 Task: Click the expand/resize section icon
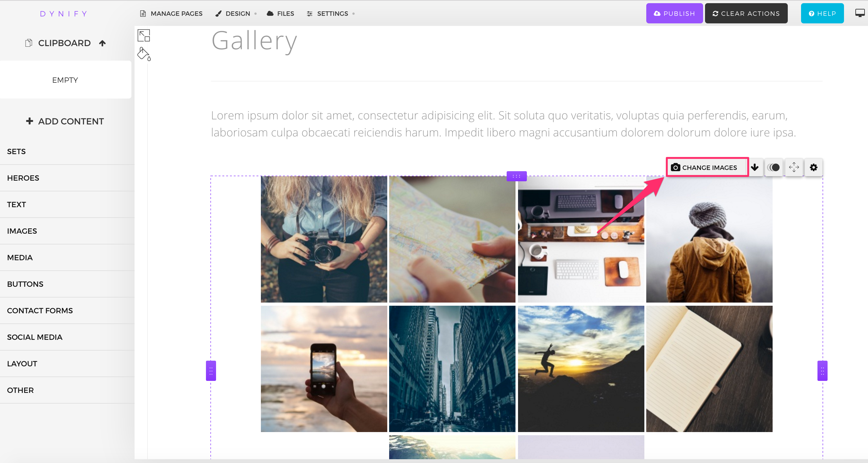(x=143, y=35)
